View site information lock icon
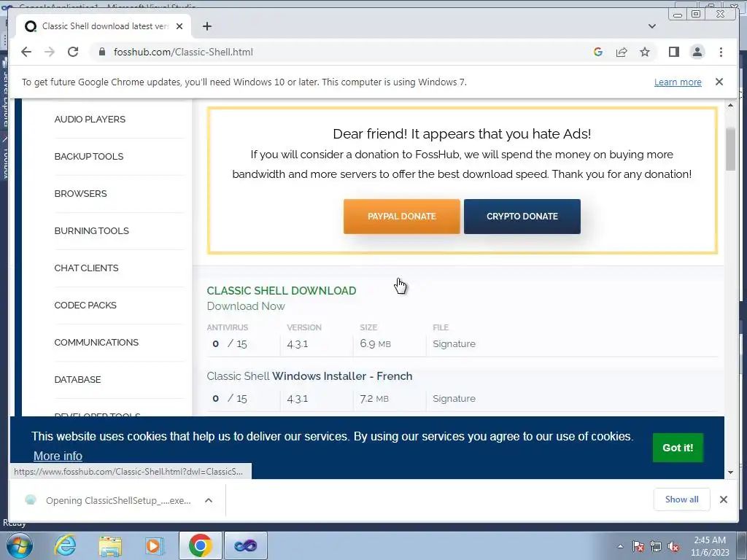This screenshot has width=747, height=560. (x=102, y=52)
